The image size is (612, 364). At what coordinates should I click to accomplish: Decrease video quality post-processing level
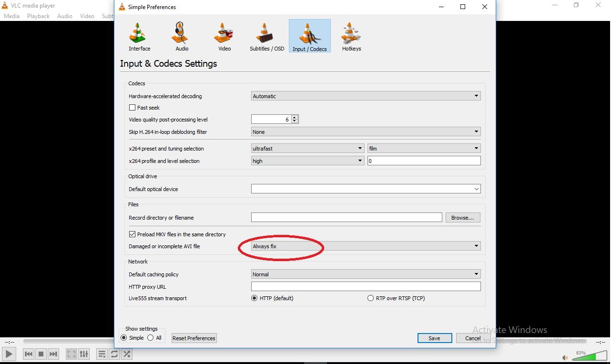[x=295, y=121]
